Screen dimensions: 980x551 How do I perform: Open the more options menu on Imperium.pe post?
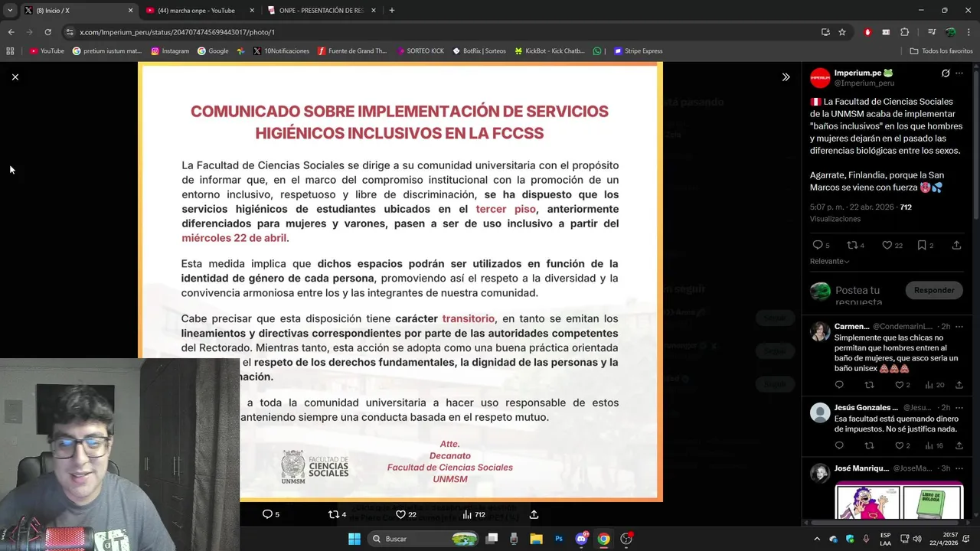tap(959, 73)
